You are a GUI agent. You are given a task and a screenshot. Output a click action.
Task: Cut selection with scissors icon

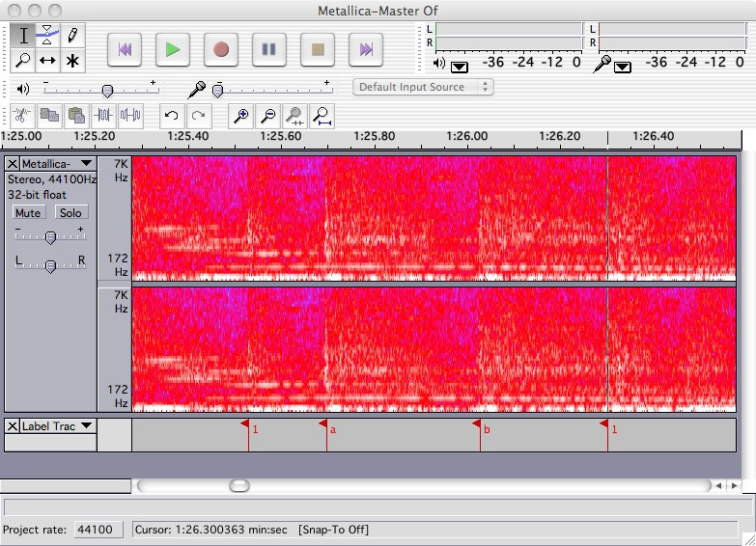[x=22, y=116]
